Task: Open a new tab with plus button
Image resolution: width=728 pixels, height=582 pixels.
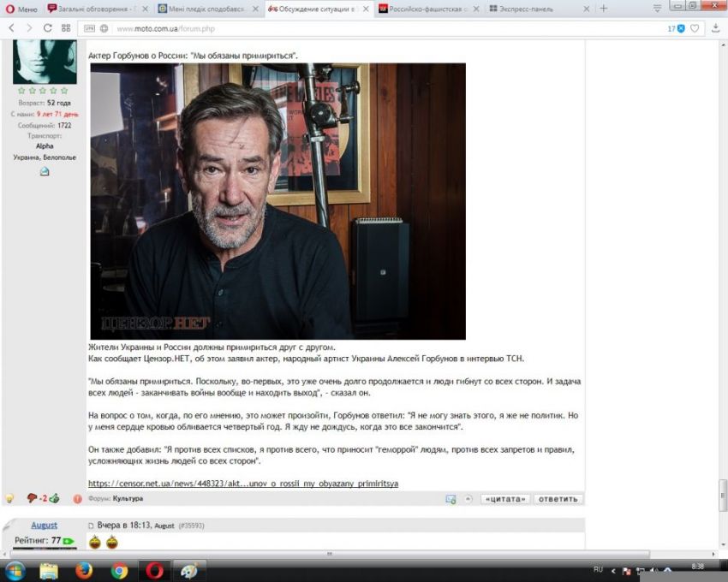Action: [604, 9]
